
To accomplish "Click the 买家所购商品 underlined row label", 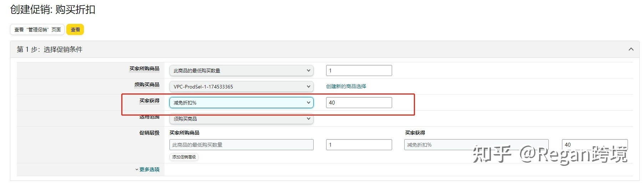I will pyautogui.click(x=144, y=68).
